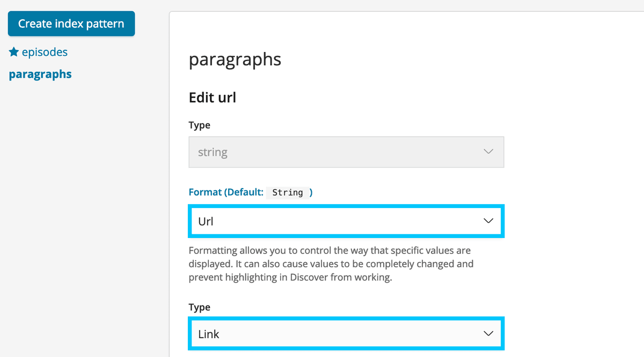
Task: Open the Url format dropdown
Action: click(x=346, y=221)
